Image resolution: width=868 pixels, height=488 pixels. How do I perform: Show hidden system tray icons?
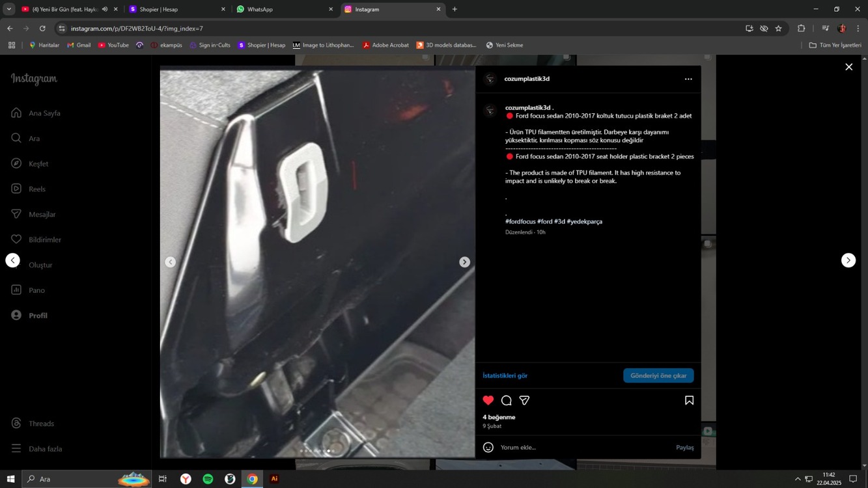coord(798,480)
